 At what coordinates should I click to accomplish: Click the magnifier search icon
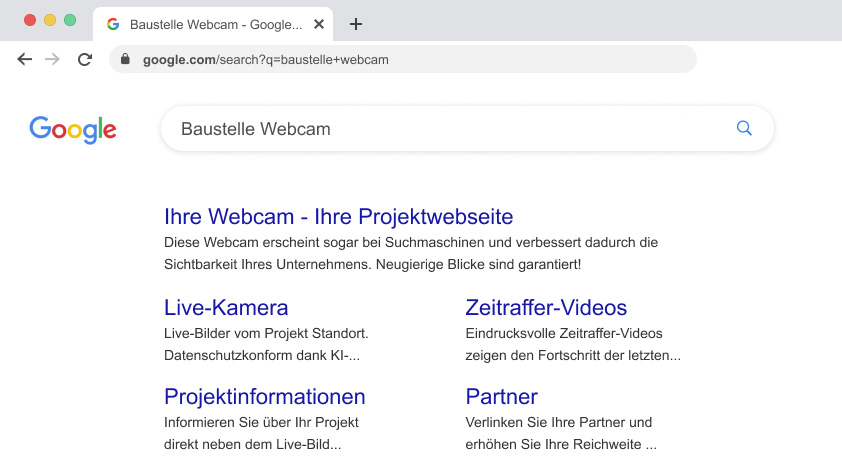pyautogui.click(x=744, y=128)
